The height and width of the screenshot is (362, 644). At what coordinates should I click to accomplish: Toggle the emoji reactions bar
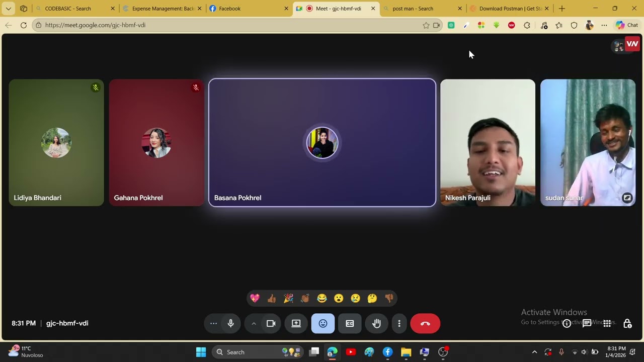(x=323, y=323)
